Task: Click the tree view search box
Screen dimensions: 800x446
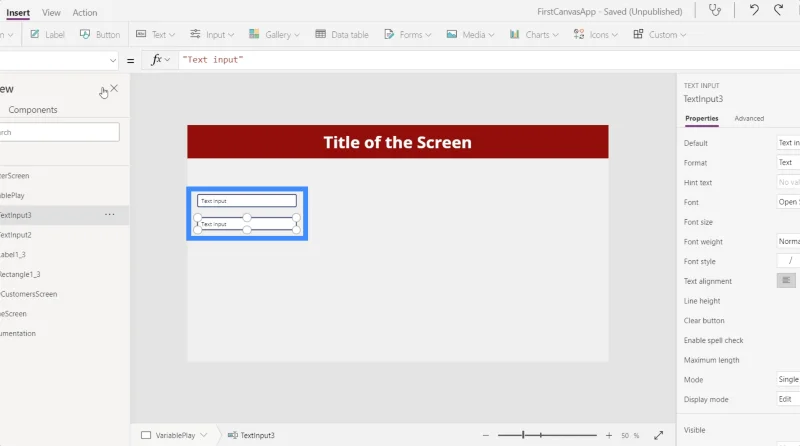Action: point(60,132)
